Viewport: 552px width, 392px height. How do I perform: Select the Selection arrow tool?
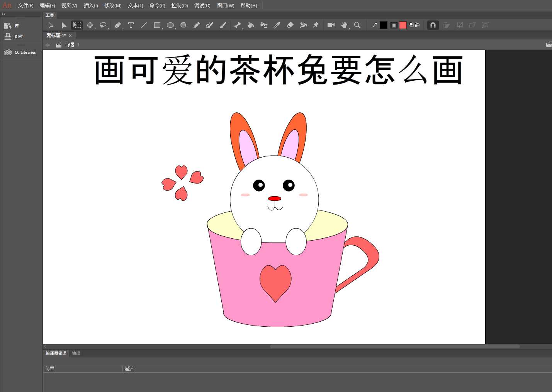51,25
